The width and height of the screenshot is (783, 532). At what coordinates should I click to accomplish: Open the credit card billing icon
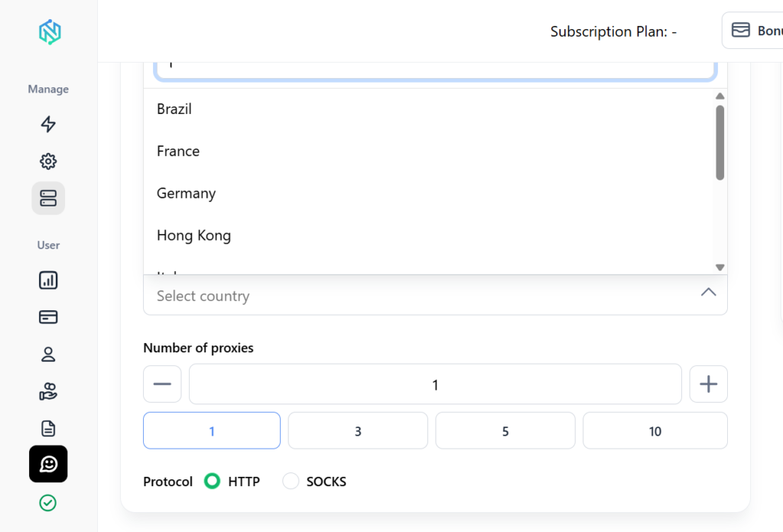pos(48,317)
